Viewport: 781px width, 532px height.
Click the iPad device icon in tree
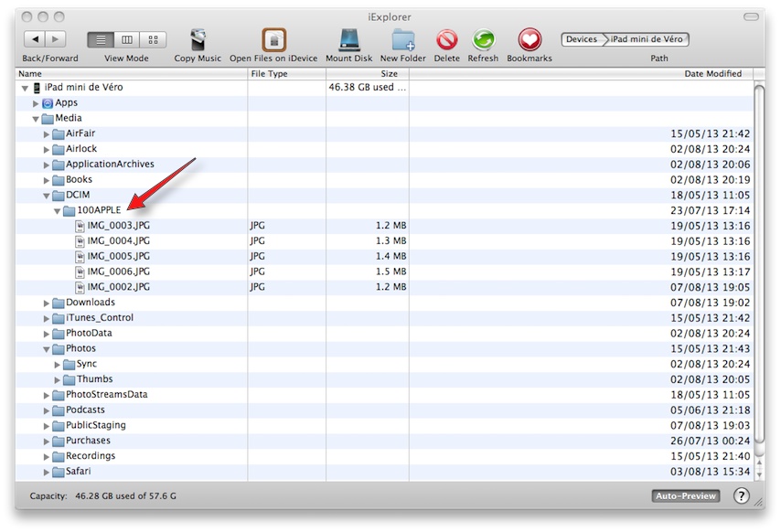tap(37, 88)
